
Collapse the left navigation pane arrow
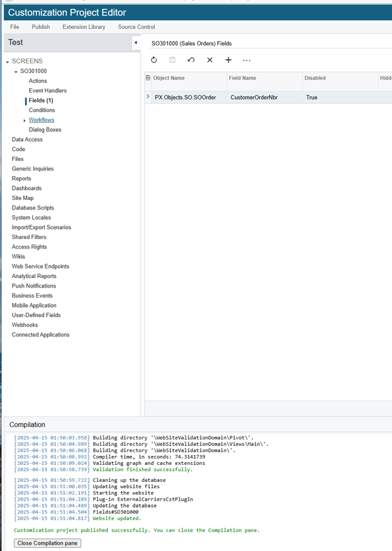136,43
